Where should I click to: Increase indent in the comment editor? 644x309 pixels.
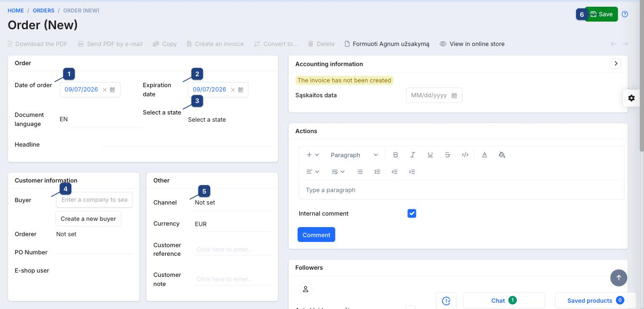pos(412,172)
